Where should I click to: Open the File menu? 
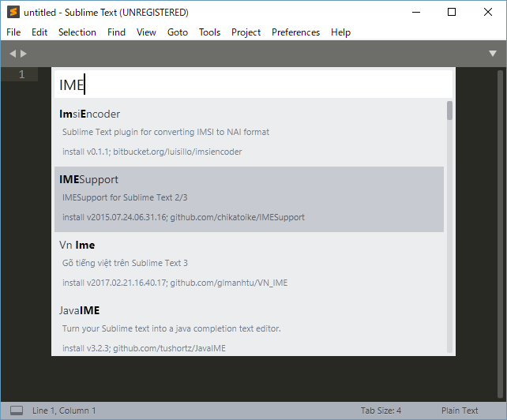[x=13, y=32]
